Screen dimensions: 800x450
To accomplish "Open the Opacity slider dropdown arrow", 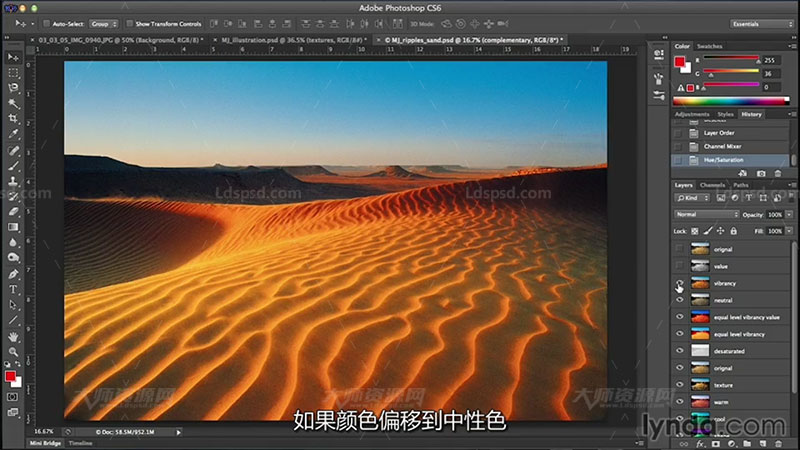I will pos(789,215).
